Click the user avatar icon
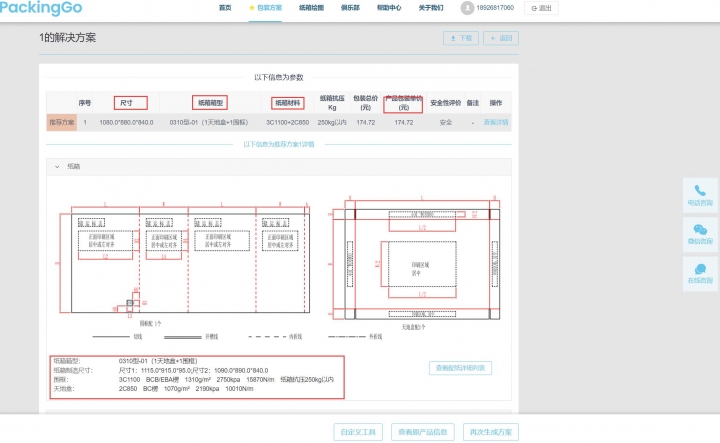720x443 pixels. click(468, 8)
